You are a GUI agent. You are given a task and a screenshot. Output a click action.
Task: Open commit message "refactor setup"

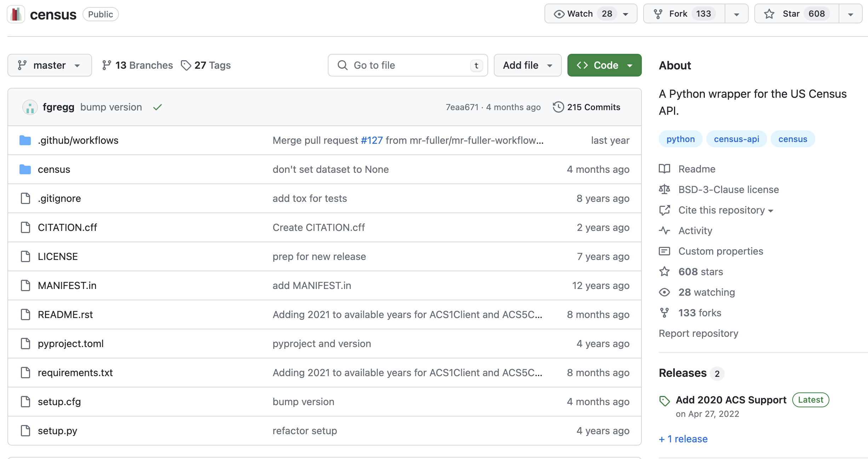(x=305, y=431)
